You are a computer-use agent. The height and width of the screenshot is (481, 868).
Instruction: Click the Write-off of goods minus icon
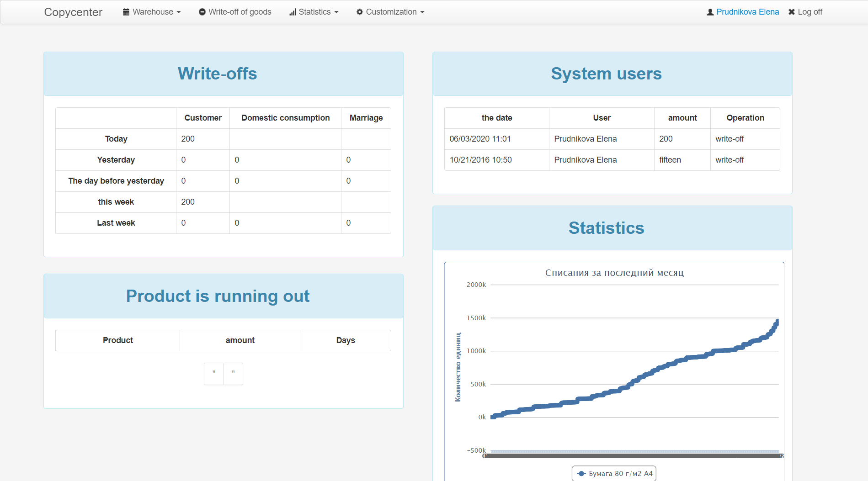[202, 12]
